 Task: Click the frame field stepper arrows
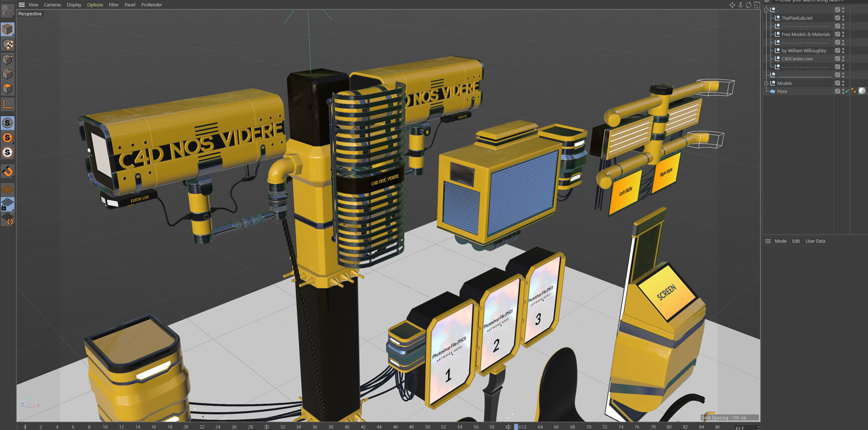point(759,428)
